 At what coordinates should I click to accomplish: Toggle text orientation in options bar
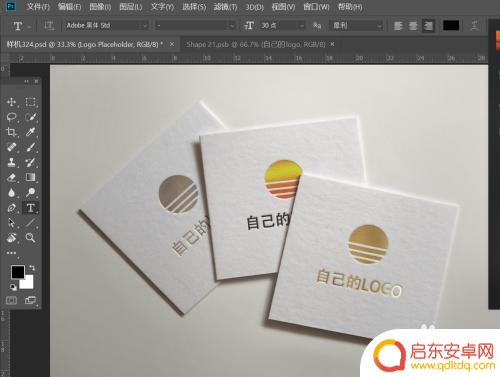click(x=49, y=26)
